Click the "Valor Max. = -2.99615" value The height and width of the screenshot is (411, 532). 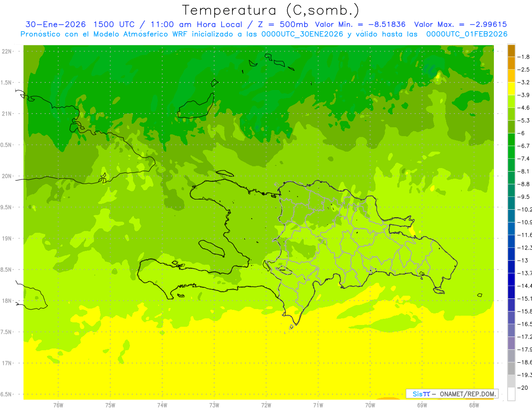pyautogui.click(x=461, y=24)
